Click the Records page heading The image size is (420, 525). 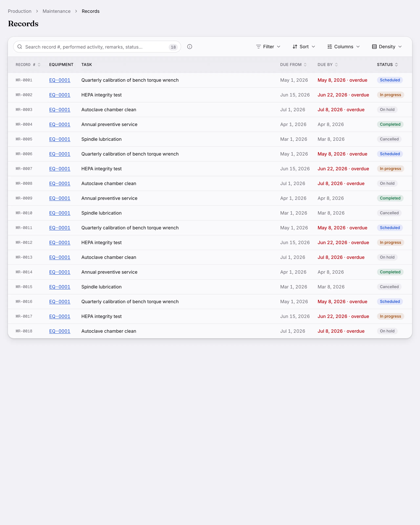pos(23,24)
